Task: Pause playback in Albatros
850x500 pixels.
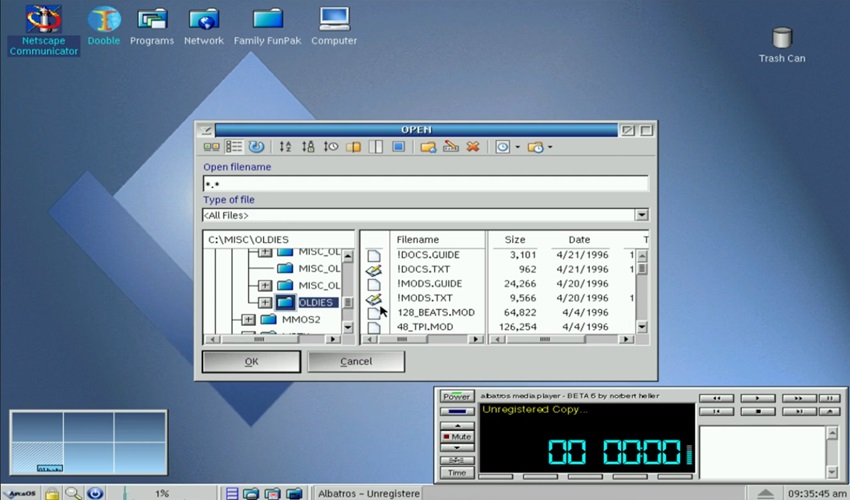Action: pyautogui.click(x=829, y=399)
